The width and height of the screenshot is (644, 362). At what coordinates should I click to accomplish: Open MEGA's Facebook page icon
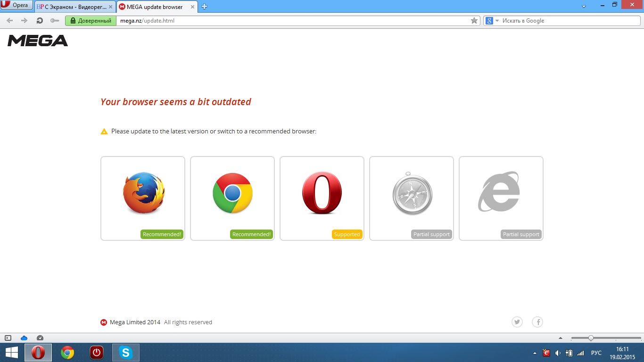point(537,322)
